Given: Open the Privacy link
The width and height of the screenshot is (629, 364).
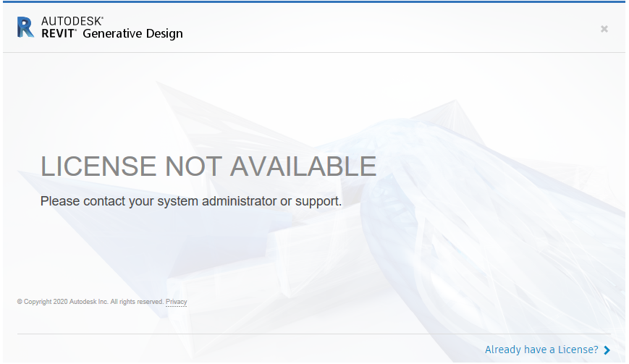Looking at the screenshot, I should click(x=176, y=302).
